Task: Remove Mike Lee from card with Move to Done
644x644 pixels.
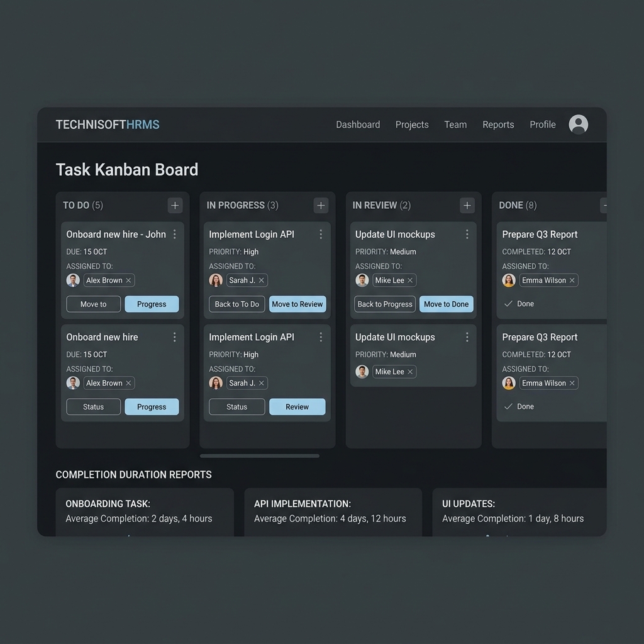Action: click(x=410, y=280)
